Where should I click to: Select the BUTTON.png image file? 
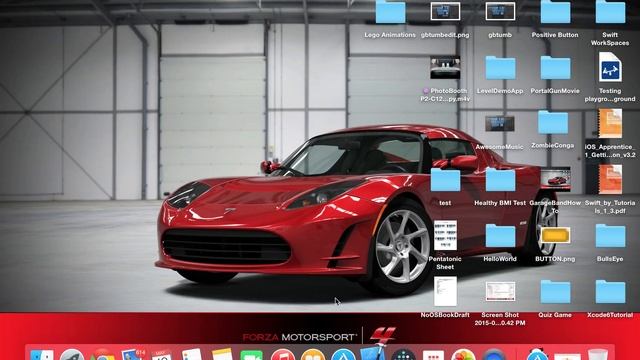555,235
